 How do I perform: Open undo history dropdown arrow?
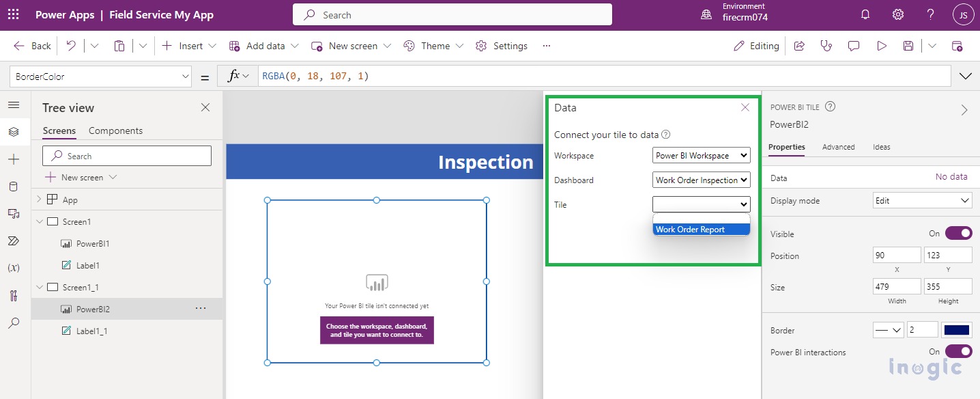[94, 46]
